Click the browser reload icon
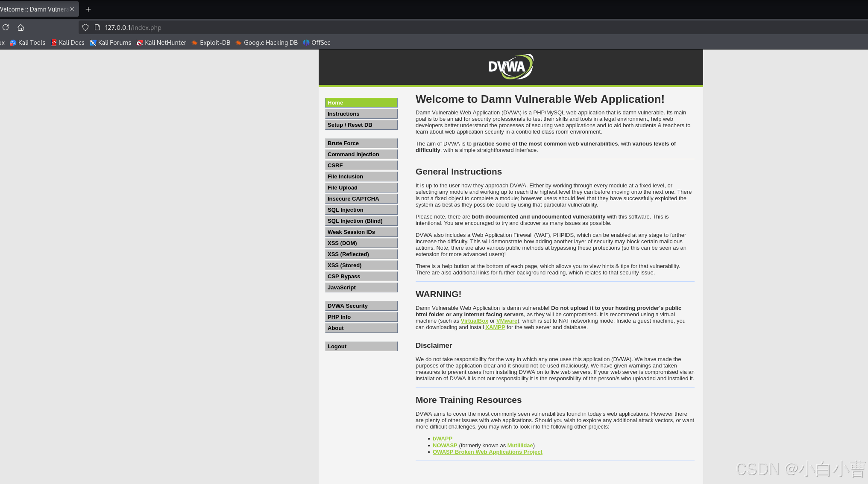 point(6,27)
